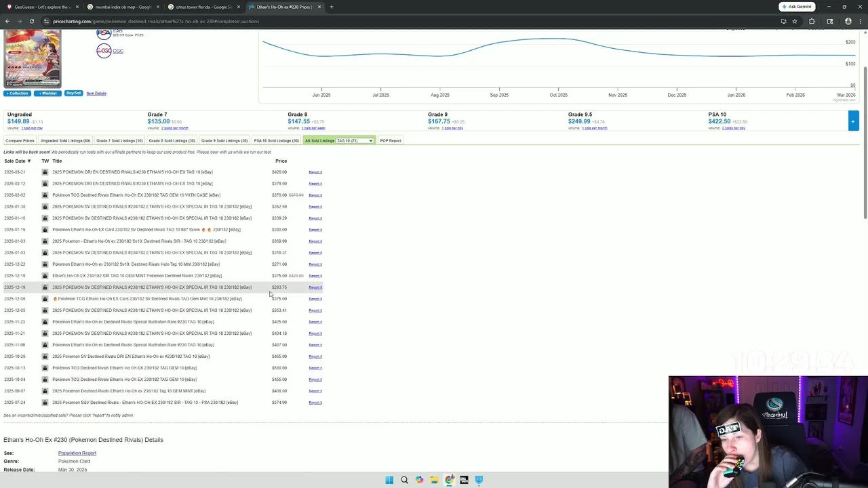Click the Ho-Oh card image thumbnail
The width and height of the screenshot is (868, 488).
click(x=33, y=58)
